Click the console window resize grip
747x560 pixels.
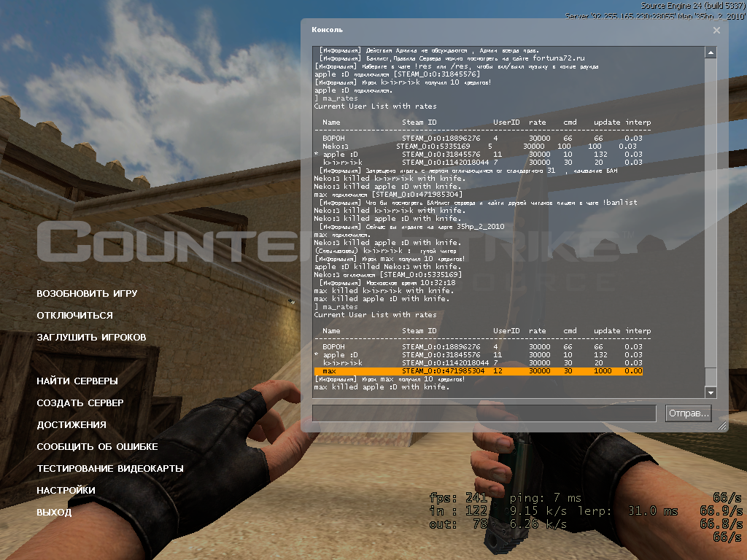722,426
